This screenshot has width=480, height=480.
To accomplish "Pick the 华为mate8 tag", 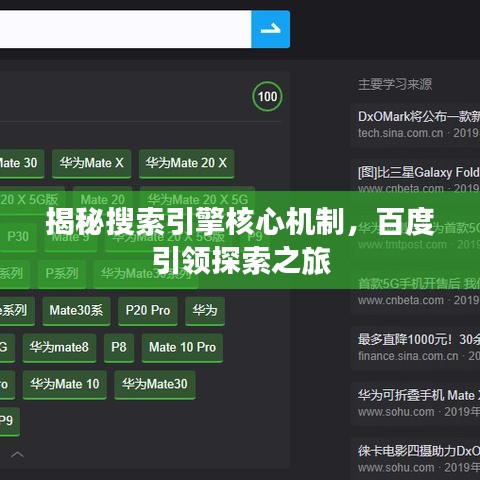I will coord(59,348).
